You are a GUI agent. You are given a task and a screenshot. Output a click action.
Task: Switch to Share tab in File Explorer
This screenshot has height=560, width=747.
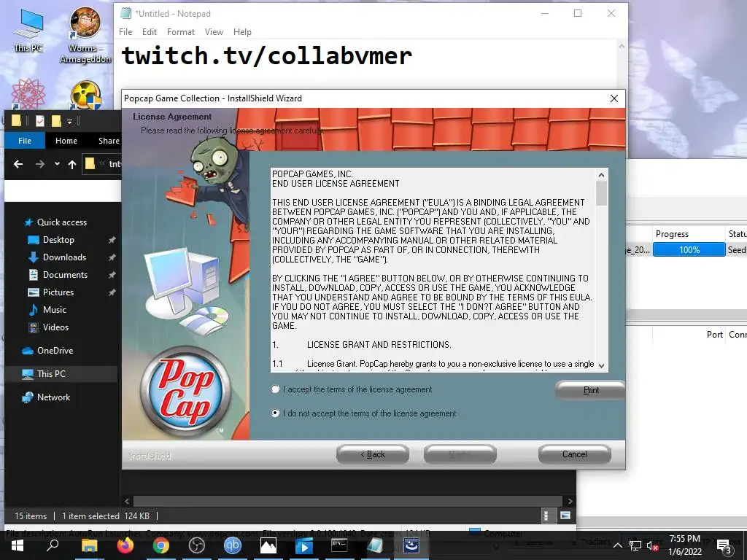tap(109, 141)
